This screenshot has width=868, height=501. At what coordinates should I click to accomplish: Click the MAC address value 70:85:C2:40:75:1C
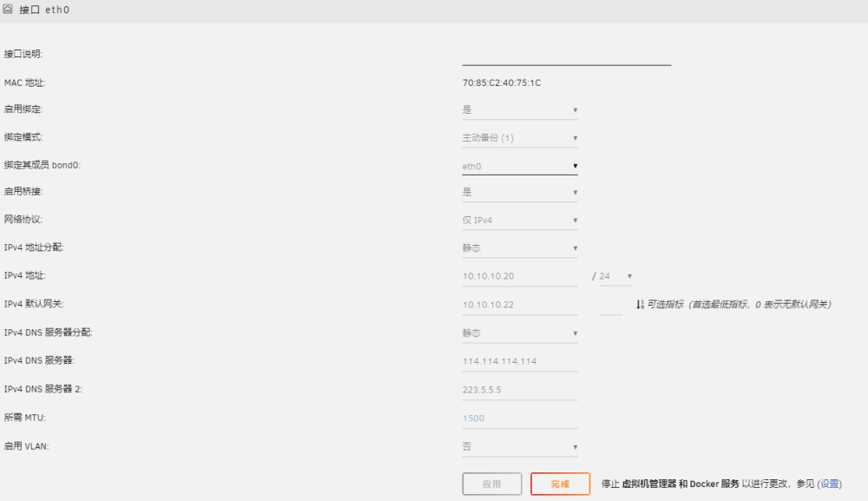(x=502, y=83)
